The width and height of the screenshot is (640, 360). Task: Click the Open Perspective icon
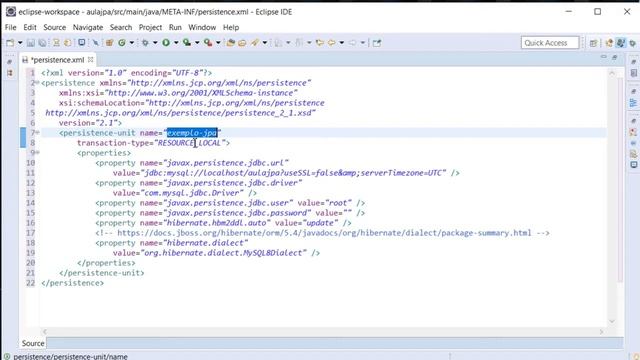pyautogui.click(x=593, y=42)
